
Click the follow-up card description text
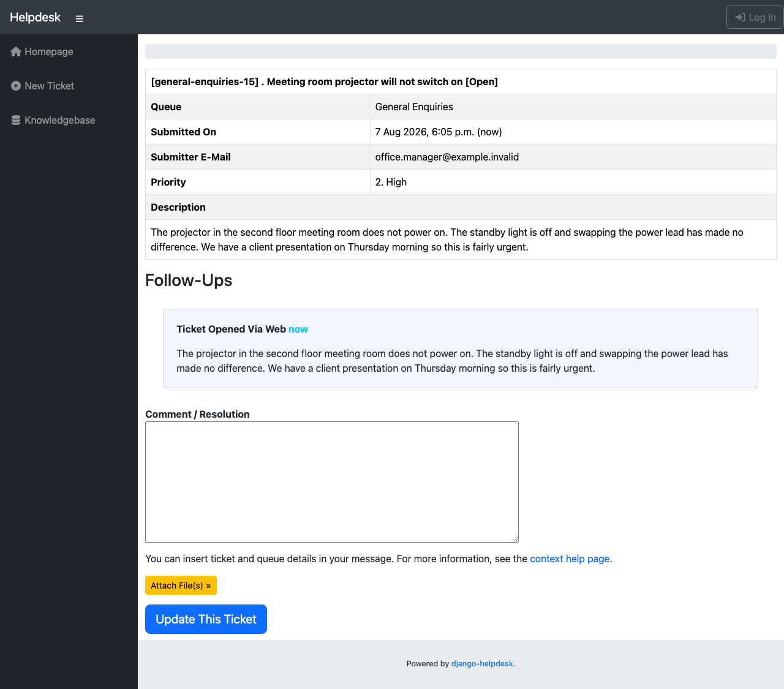click(452, 361)
